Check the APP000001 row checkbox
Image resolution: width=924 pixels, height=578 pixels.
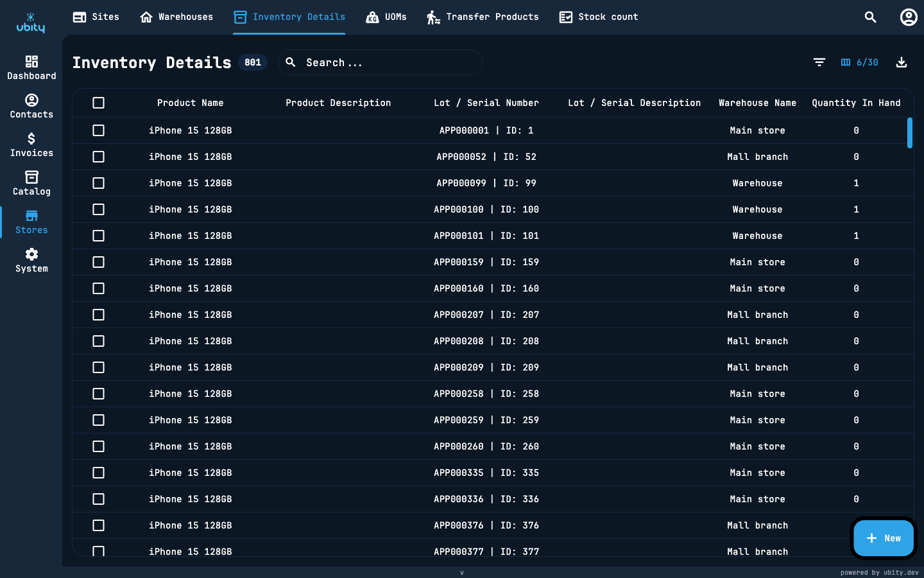click(98, 130)
